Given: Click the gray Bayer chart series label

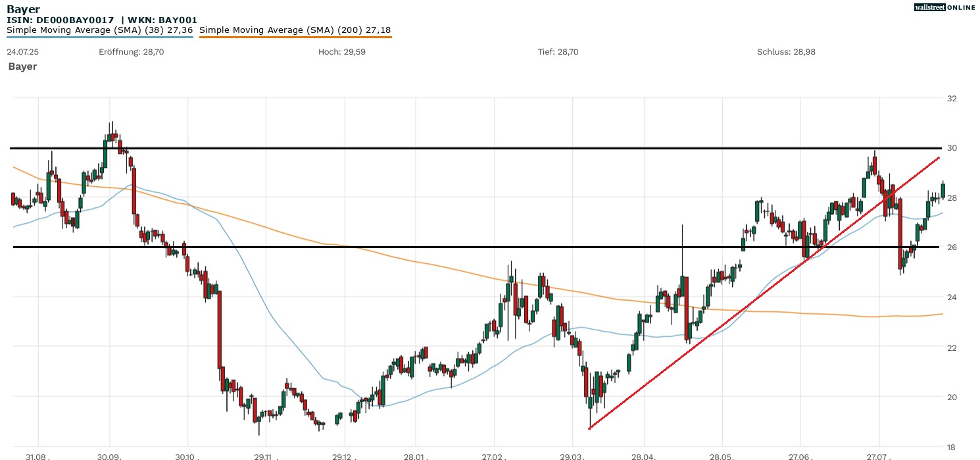Looking at the screenshot, I should click(22, 66).
